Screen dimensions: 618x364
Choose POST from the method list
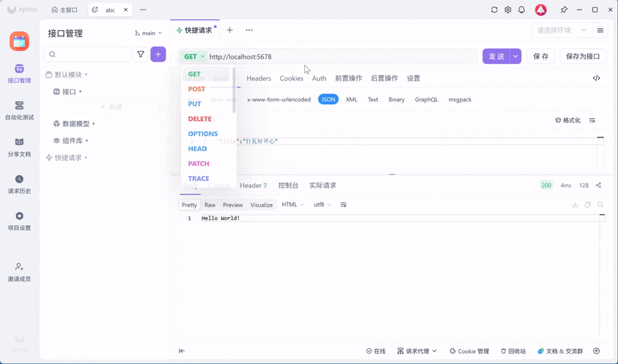196,89
